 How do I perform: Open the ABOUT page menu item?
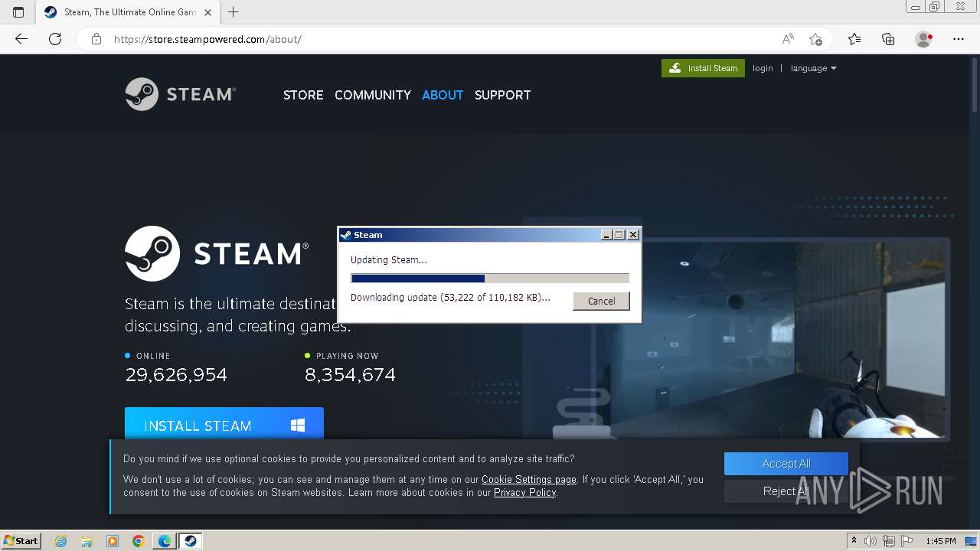pos(443,95)
